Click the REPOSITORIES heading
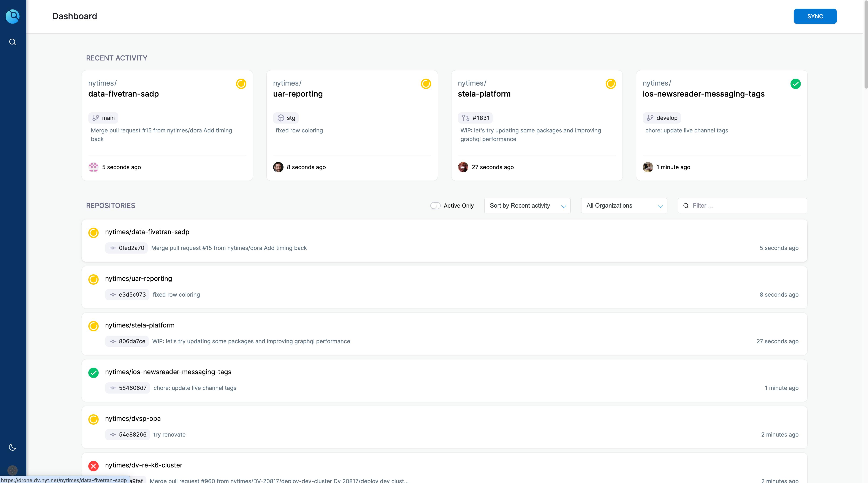868x483 pixels. coord(111,206)
